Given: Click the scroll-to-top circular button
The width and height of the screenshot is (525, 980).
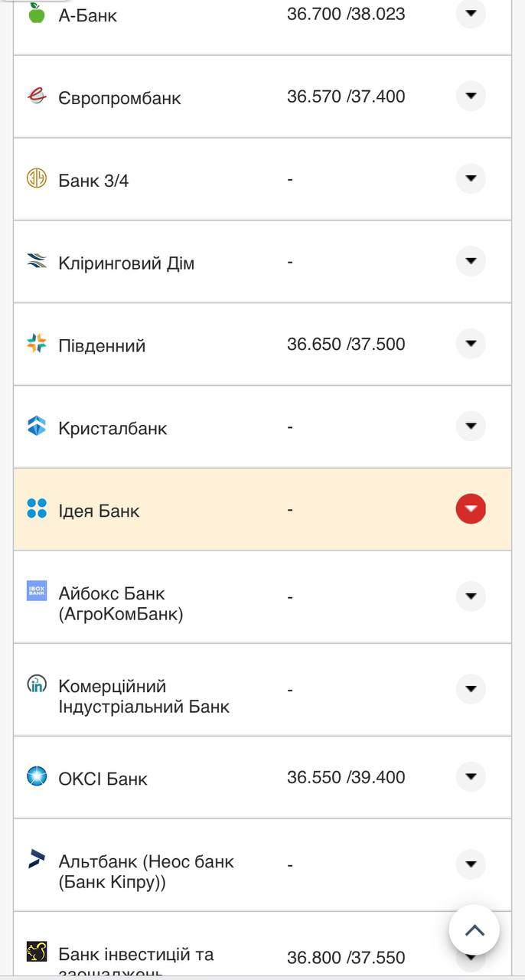Looking at the screenshot, I should point(474,930).
